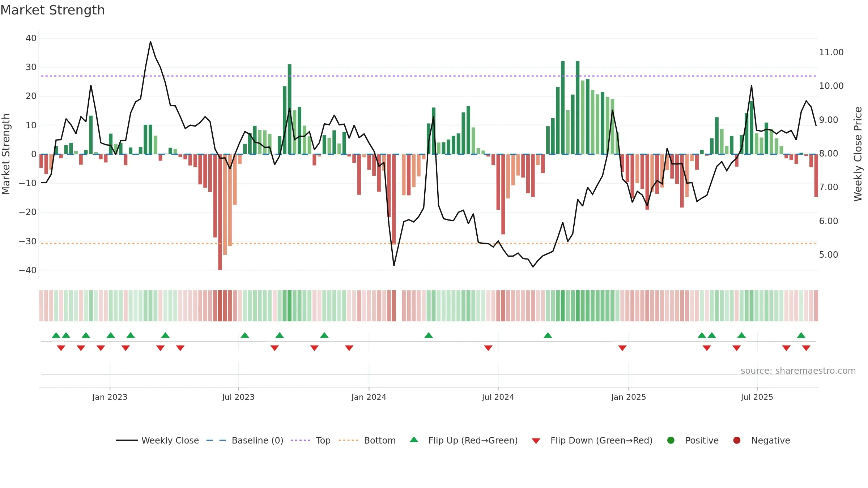Viewport: 868px width, 488px height.
Task: Click the green triangle icon in the legend
Action: 414,440
